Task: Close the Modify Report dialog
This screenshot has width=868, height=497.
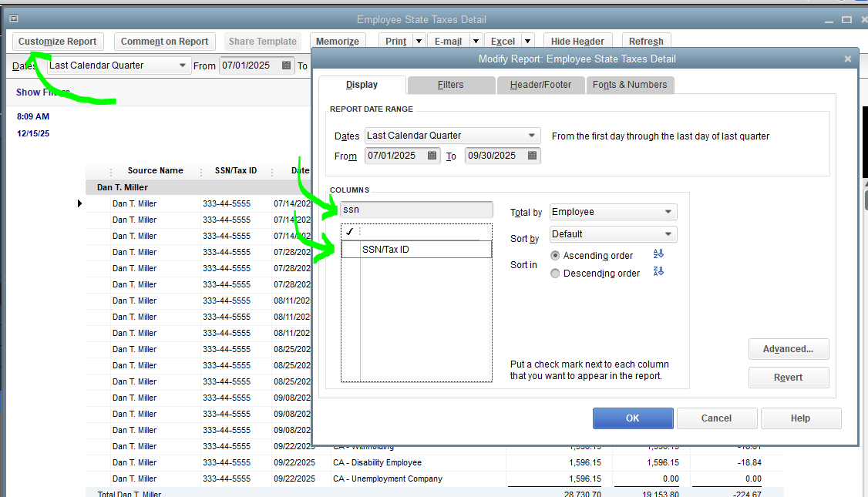Action: 847,59
